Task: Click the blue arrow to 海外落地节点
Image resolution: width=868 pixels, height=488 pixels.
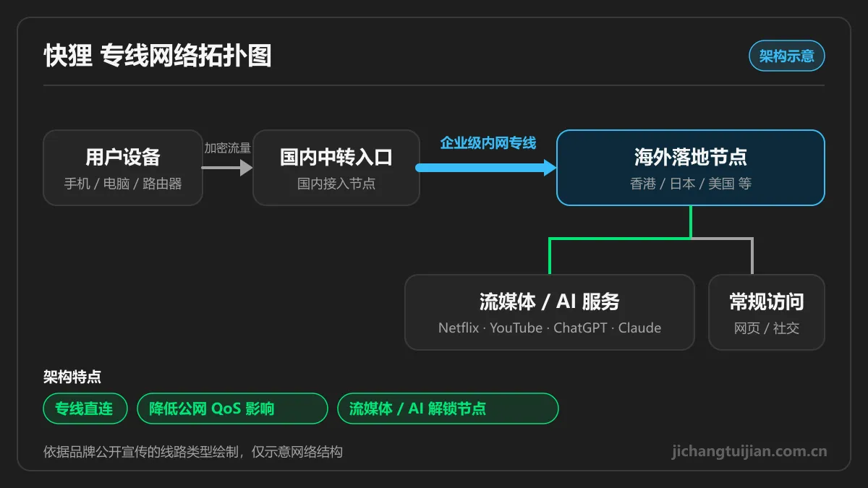Action: 486,168
